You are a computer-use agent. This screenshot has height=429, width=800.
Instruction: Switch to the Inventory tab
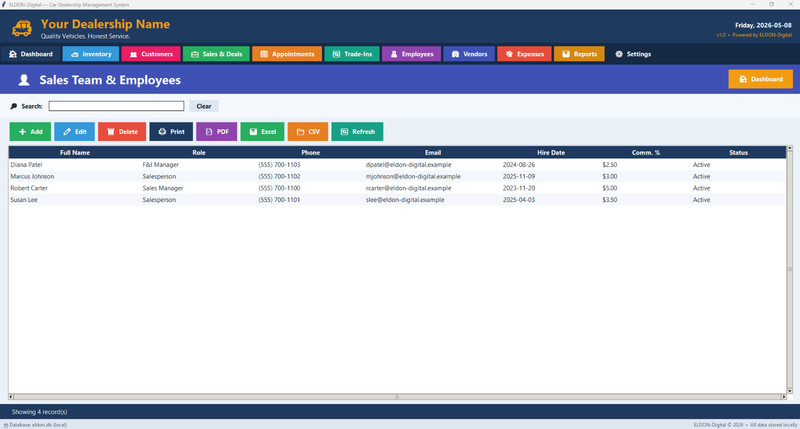coord(91,54)
